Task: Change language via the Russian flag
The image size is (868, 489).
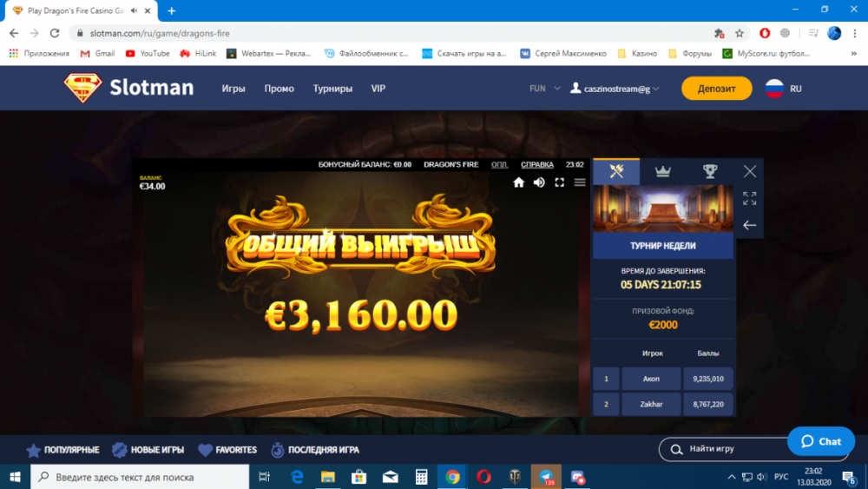Action: point(774,89)
